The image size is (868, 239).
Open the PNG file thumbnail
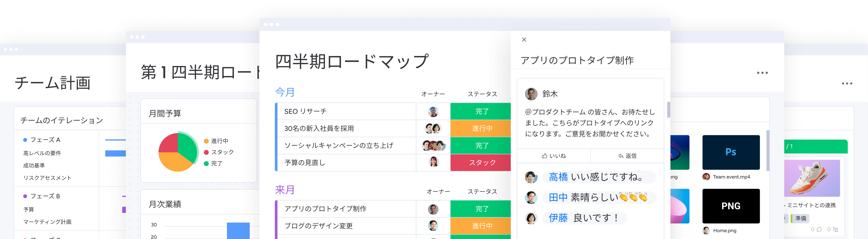[x=731, y=206]
